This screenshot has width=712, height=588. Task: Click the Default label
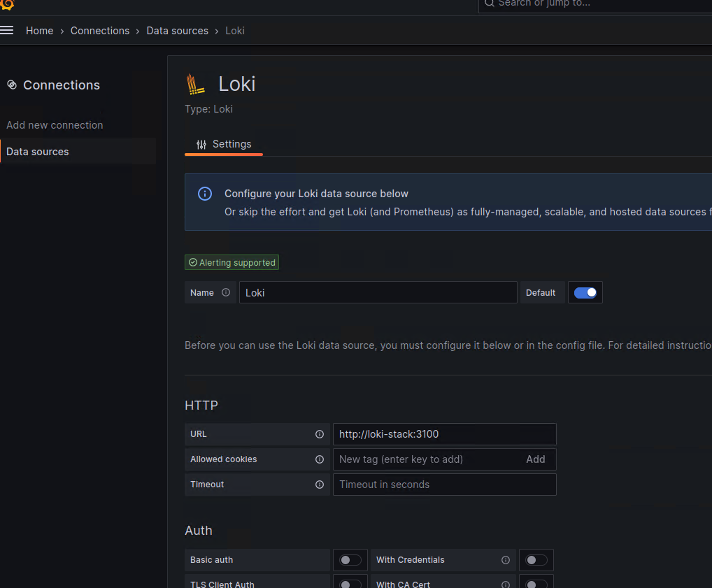(x=541, y=293)
